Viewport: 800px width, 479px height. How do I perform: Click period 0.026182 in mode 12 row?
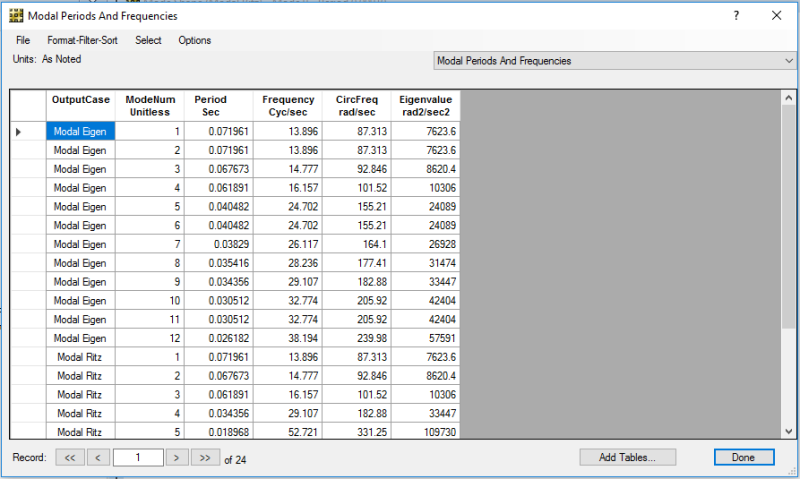click(219, 338)
